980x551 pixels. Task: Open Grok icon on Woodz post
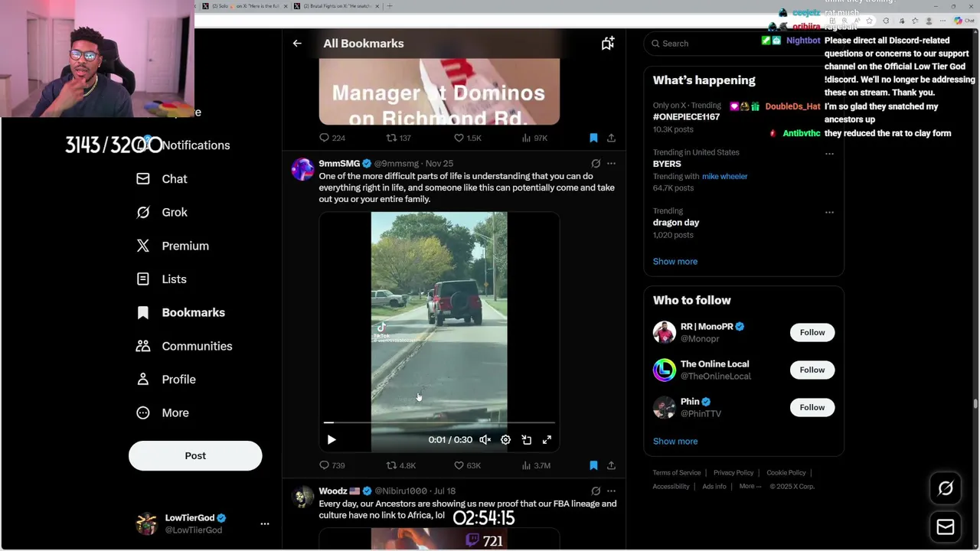click(596, 491)
